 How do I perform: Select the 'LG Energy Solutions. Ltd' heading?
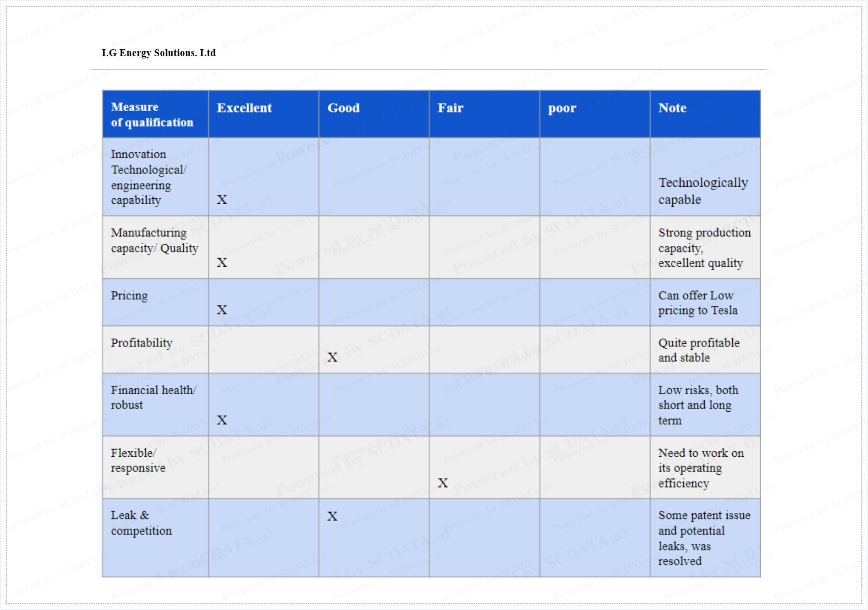158,53
